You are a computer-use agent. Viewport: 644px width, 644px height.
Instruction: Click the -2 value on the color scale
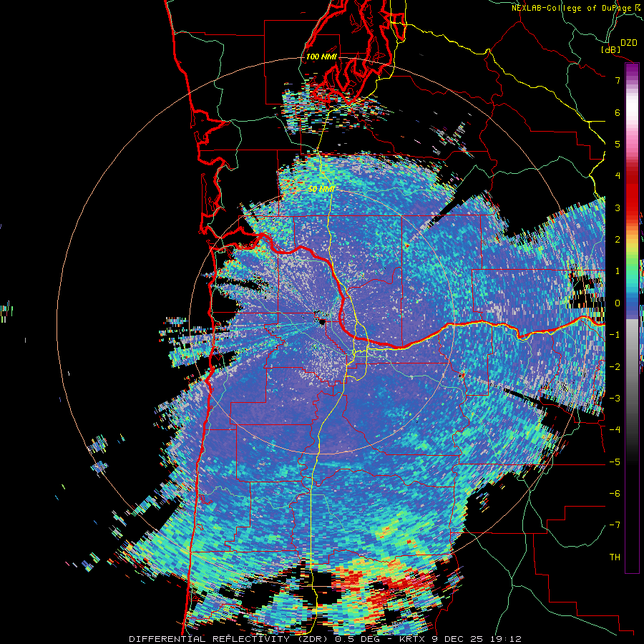[615, 367]
